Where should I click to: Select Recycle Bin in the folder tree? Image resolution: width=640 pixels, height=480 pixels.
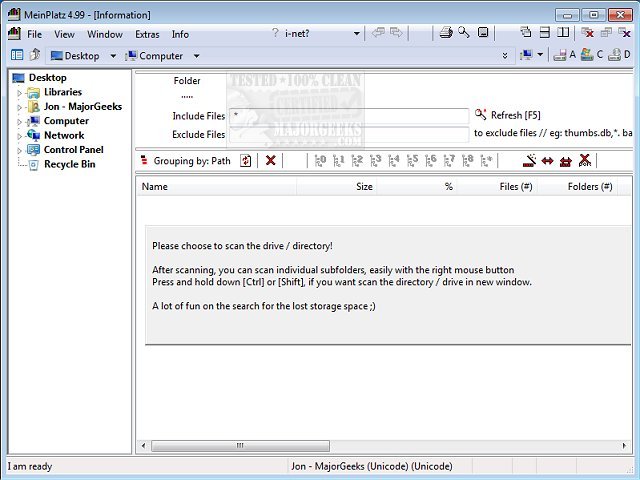point(69,164)
